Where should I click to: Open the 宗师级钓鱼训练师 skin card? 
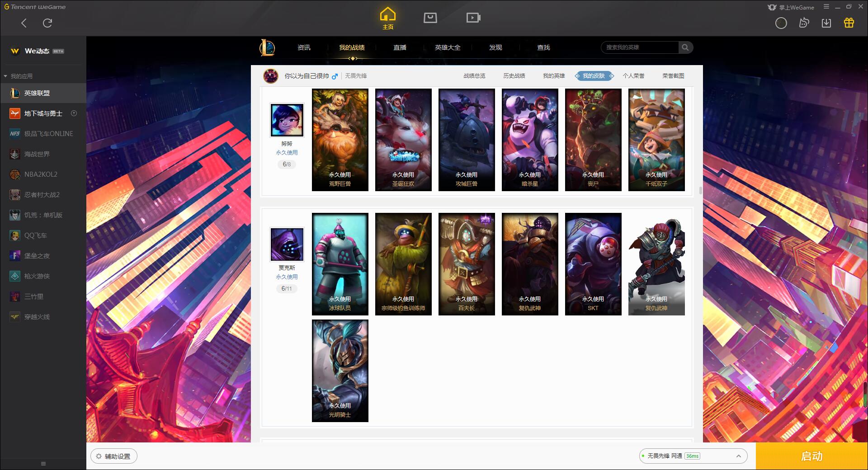click(x=403, y=264)
